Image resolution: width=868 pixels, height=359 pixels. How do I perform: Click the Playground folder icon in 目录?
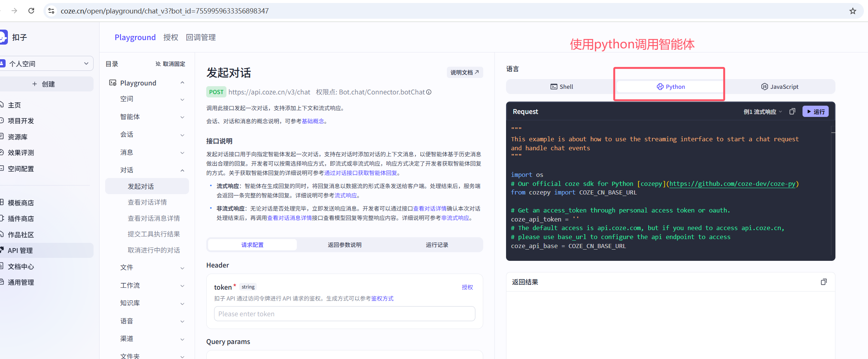tap(112, 83)
